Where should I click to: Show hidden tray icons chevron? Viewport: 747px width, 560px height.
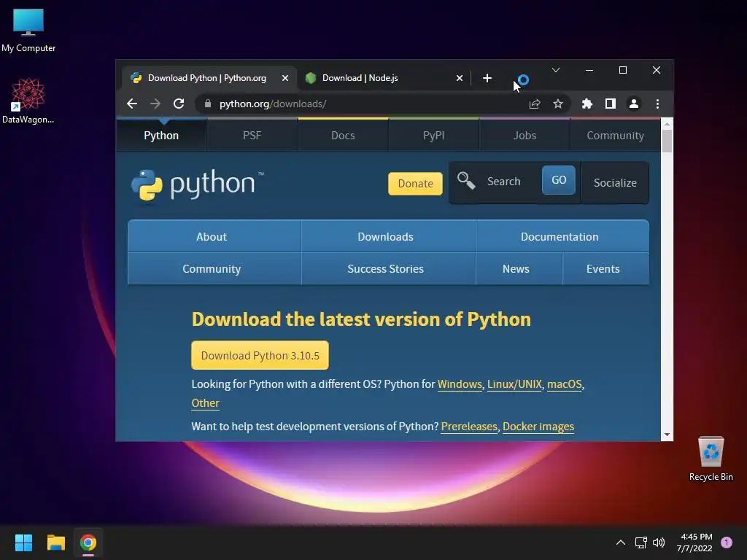coord(620,542)
